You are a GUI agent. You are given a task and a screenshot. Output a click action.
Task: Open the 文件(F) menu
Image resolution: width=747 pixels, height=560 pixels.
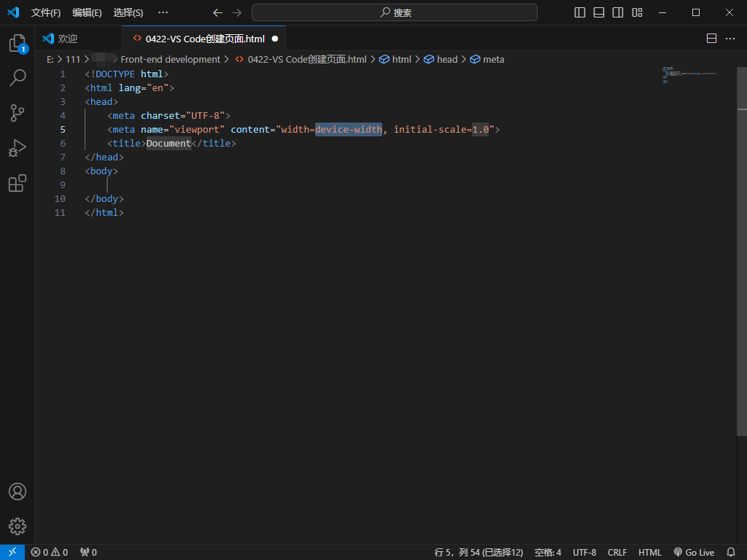(x=46, y=12)
